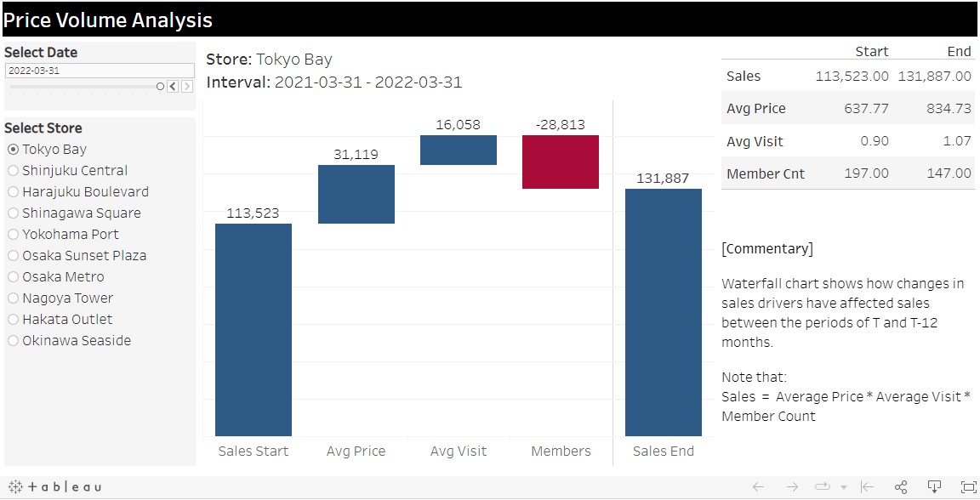Image resolution: width=980 pixels, height=500 pixels.
Task: Select the Okinawa Seaside store
Action: (x=13, y=341)
